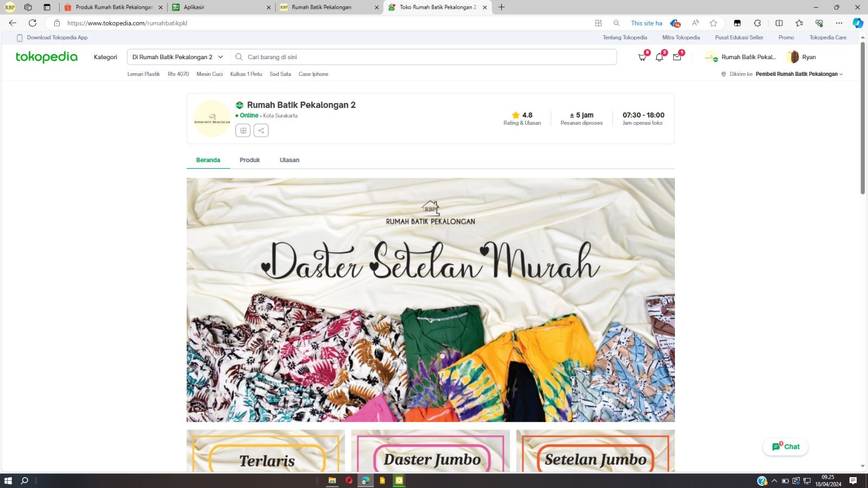Open the Setelan Jumbo category tile
This screenshot has width=868, height=488.
[x=596, y=451]
